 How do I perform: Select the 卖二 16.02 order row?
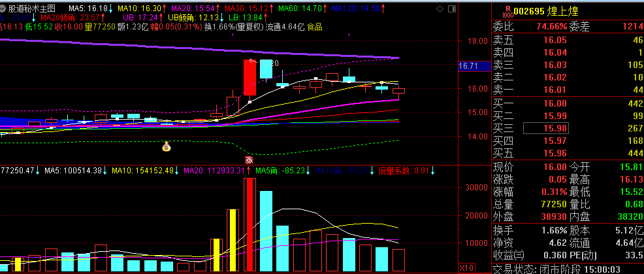(568, 77)
